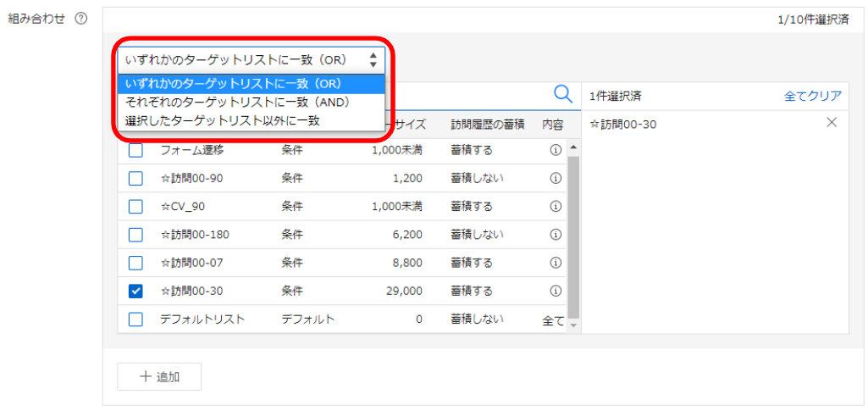Choose それぞれのターゲットリストに一致（AND） option
The width and height of the screenshot is (868, 411).
[x=237, y=102]
